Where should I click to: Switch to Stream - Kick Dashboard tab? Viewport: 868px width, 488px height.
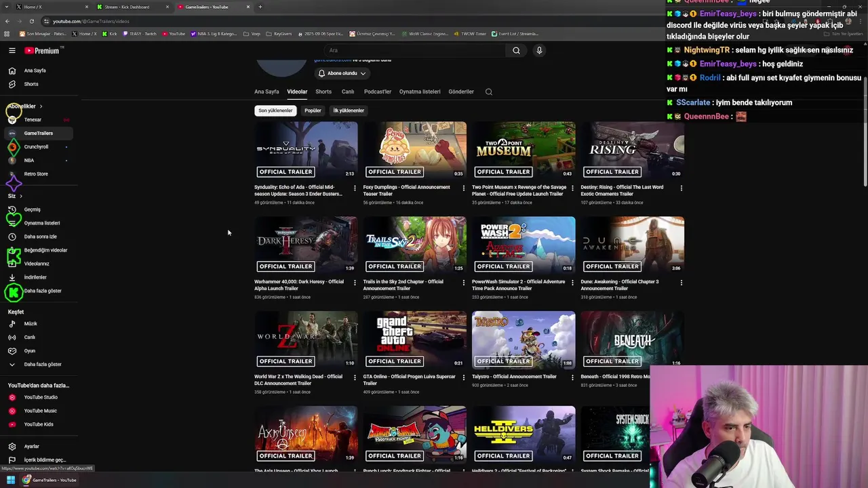132,7
